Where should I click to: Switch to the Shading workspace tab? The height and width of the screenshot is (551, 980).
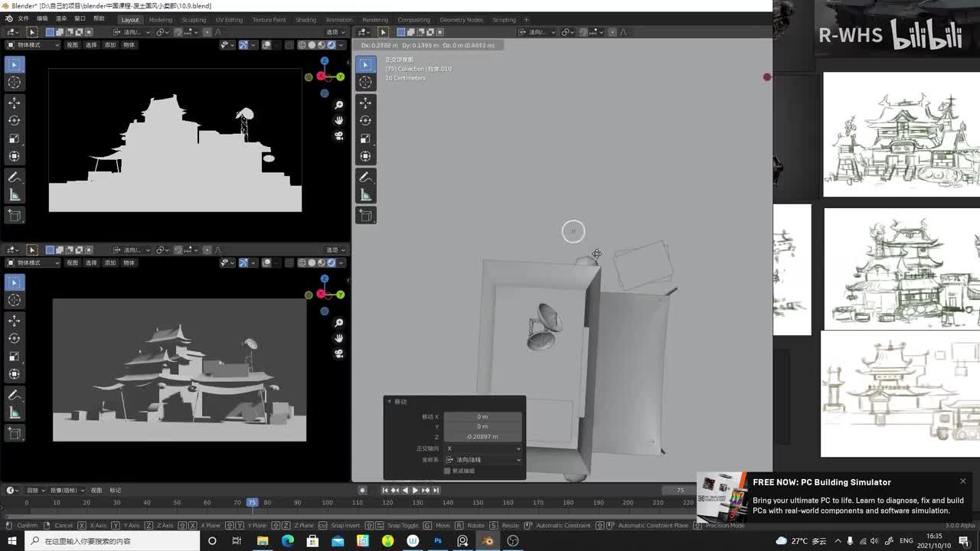(x=305, y=20)
